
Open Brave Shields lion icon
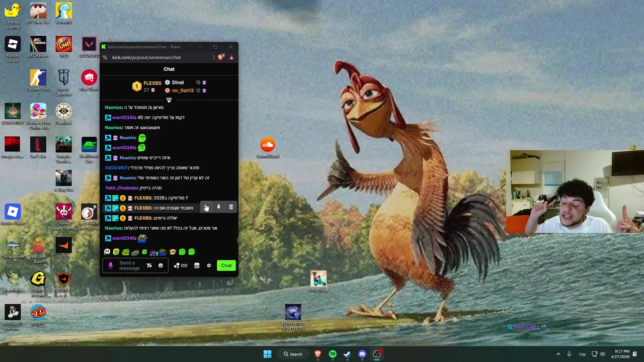(220, 57)
